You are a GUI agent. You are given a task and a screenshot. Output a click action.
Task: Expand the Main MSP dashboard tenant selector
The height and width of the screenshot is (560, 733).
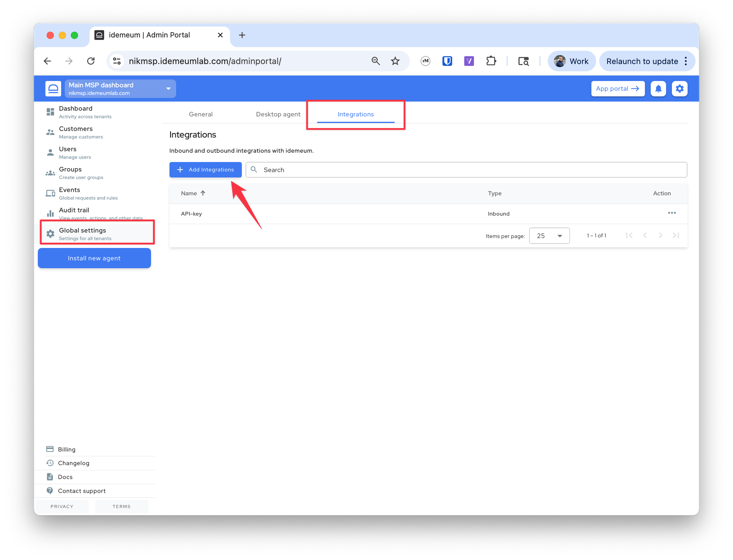[x=120, y=89]
